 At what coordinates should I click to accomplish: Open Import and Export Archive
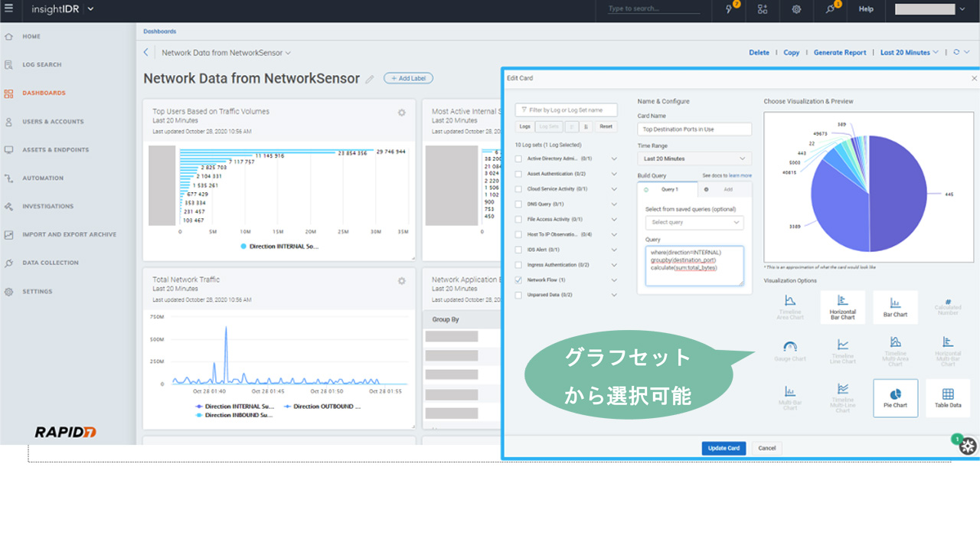69,235
